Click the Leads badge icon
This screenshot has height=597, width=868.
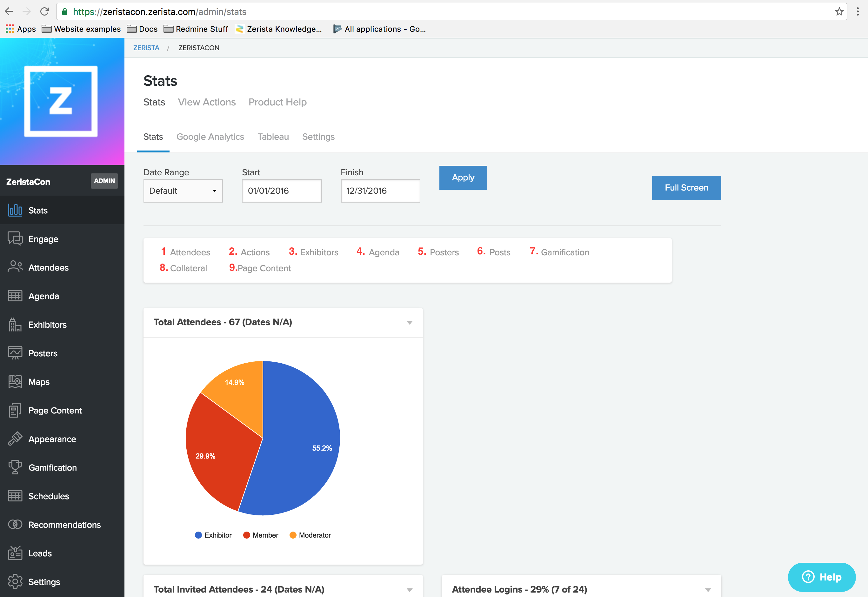point(15,553)
